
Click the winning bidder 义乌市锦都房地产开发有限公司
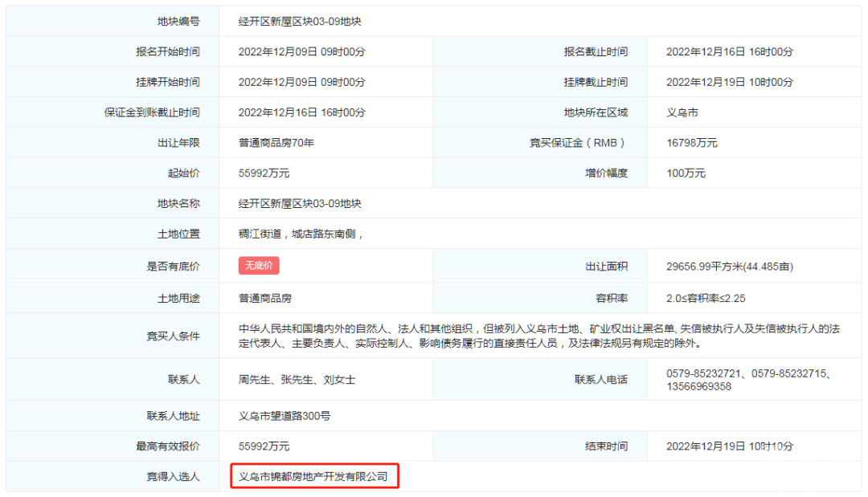click(x=313, y=477)
